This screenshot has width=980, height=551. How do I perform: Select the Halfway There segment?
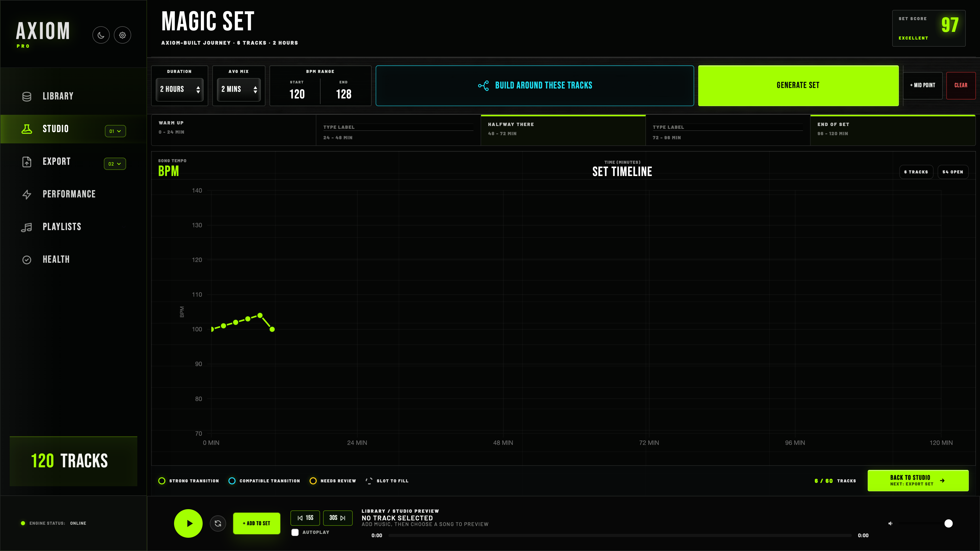pyautogui.click(x=563, y=130)
